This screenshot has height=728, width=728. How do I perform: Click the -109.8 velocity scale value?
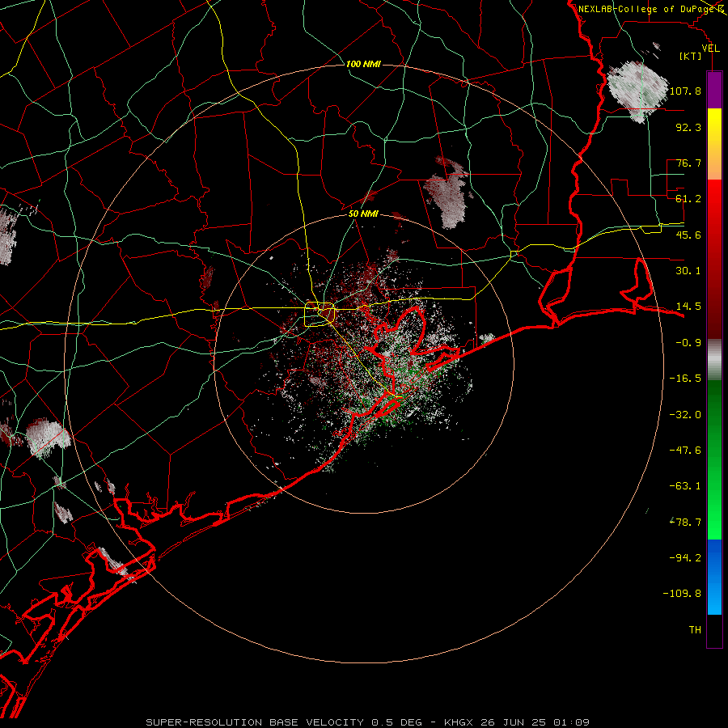coord(682,594)
